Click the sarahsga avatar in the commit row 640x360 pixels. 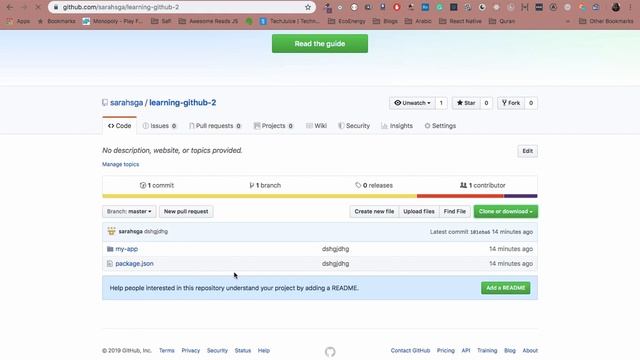click(x=111, y=231)
